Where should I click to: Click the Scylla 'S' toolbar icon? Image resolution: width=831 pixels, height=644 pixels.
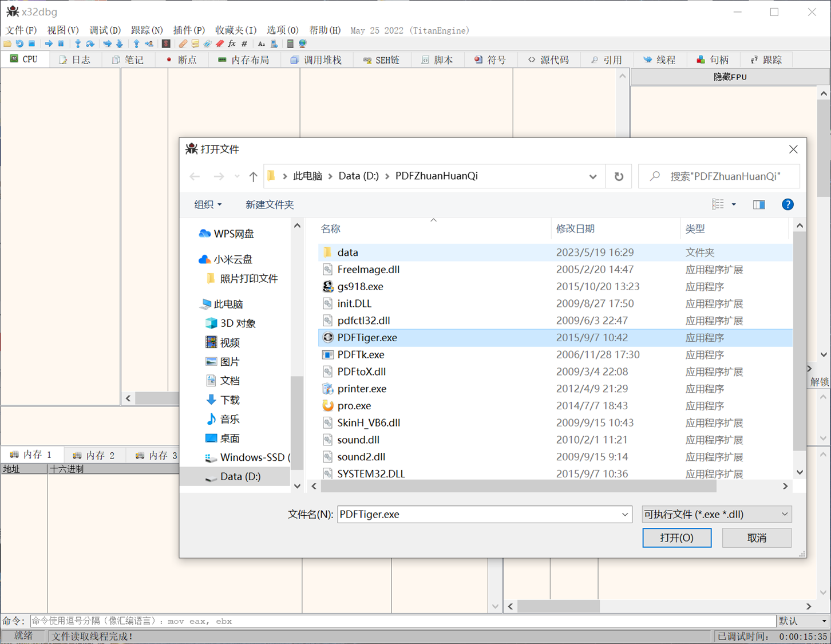pyautogui.click(x=166, y=44)
